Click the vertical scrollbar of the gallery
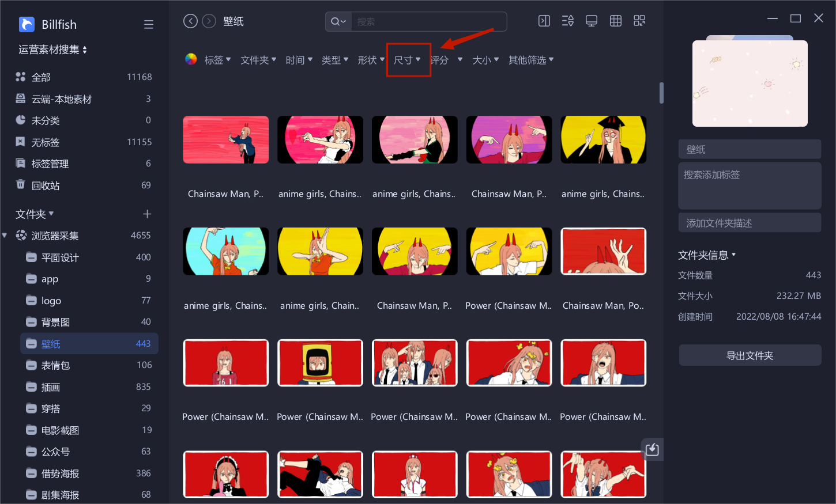Viewport: 836px width, 504px height. (x=661, y=93)
